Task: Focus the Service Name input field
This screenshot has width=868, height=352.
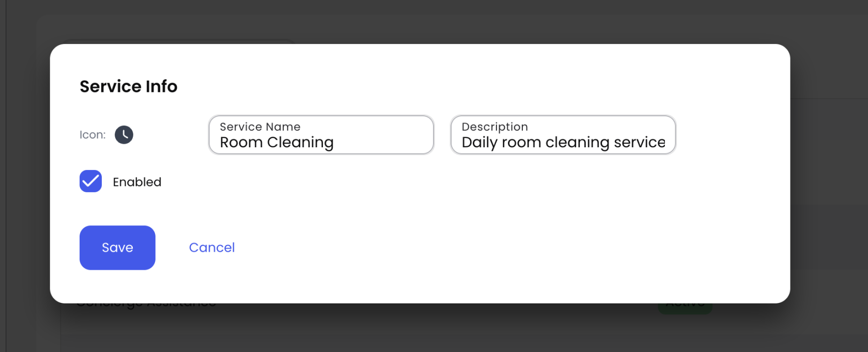Action: click(x=321, y=135)
